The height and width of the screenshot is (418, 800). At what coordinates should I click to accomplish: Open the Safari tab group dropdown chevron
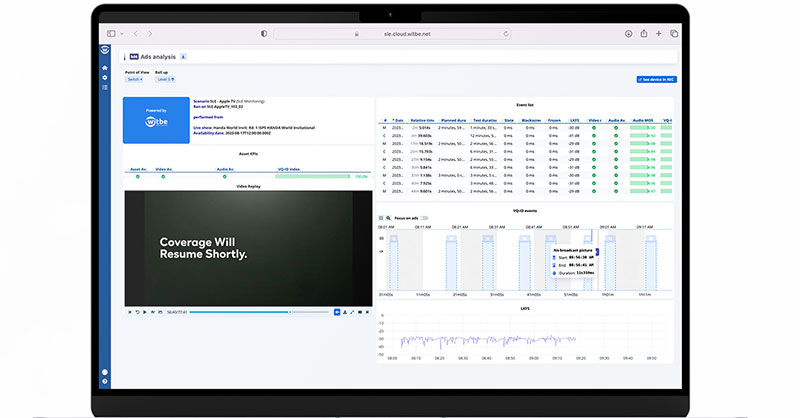[122, 34]
